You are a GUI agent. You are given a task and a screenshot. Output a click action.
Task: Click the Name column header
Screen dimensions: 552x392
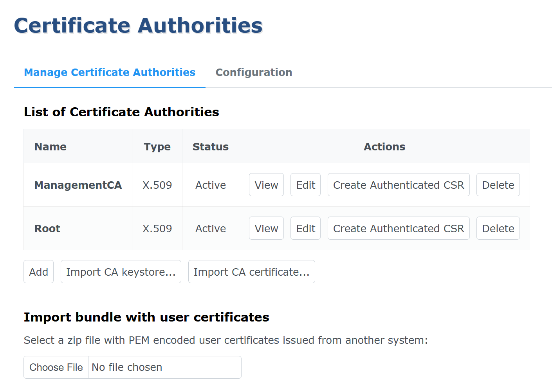50,146
